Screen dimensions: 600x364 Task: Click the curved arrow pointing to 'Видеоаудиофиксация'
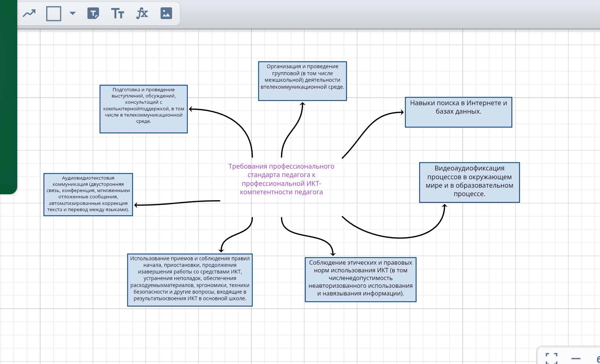[399, 238]
